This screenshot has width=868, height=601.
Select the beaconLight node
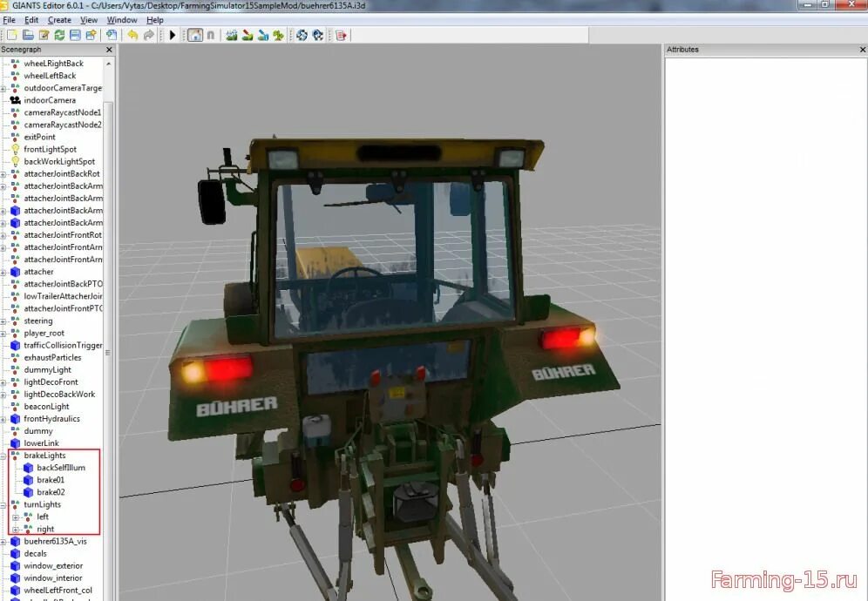[x=46, y=407]
